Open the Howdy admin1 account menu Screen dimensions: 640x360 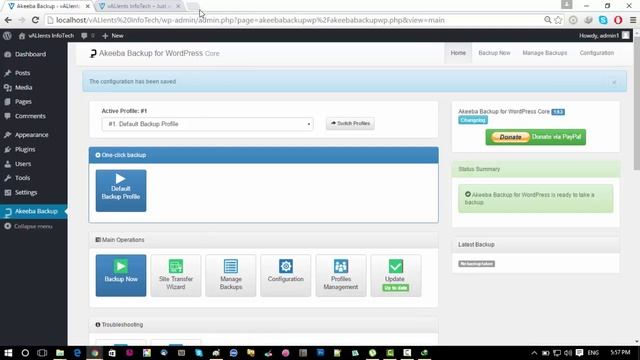pos(604,36)
